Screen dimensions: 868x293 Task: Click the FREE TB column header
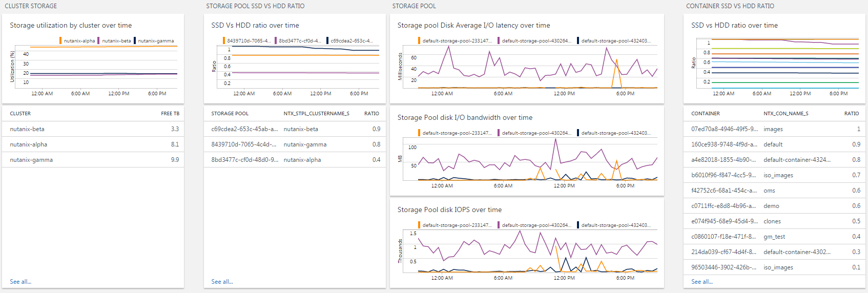tap(170, 114)
